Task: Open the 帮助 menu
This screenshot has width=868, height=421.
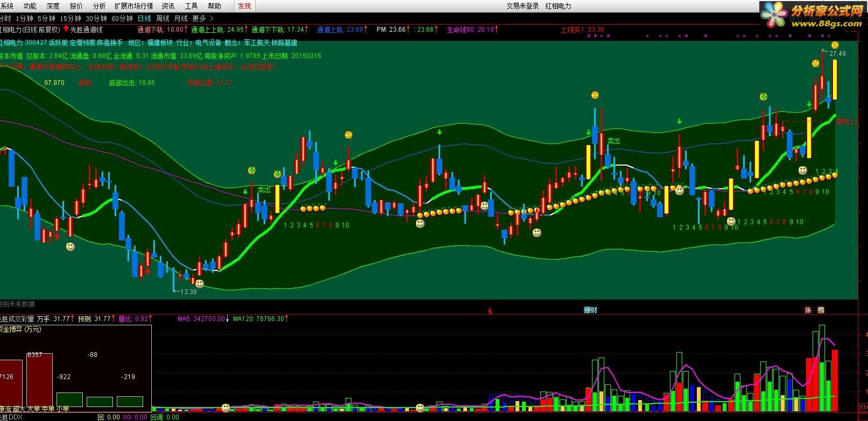Action: coord(214,6)
